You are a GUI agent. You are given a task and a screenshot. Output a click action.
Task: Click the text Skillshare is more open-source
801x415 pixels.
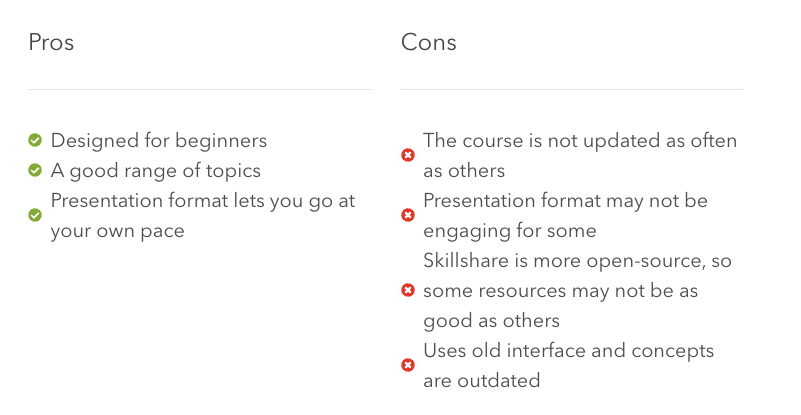point(562,261)
